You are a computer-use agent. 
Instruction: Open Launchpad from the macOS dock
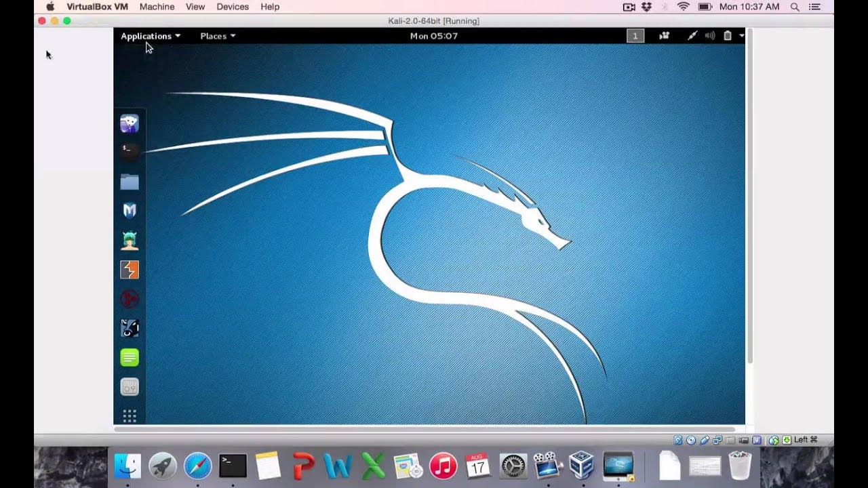coord(163,466)
